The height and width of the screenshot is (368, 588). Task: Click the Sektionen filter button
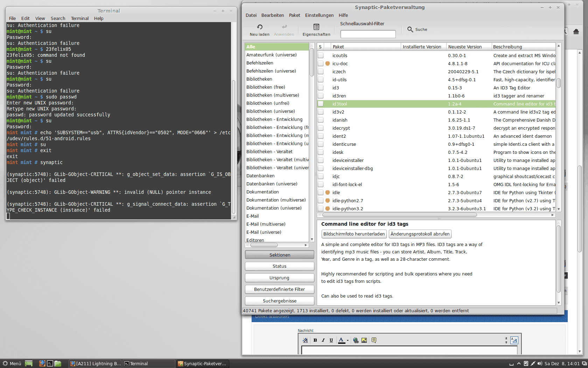(x=280, y=255)
